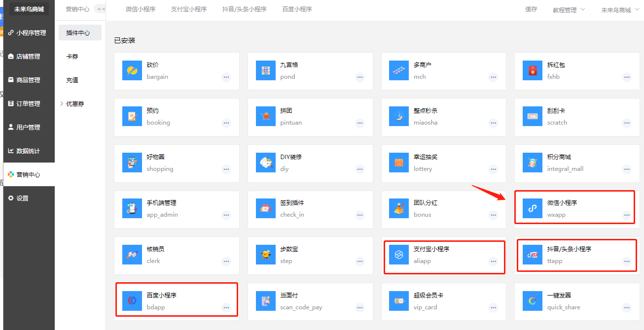Open 设置 in the left sidebar
Screen dimensions: 644x330
(22, 198)
